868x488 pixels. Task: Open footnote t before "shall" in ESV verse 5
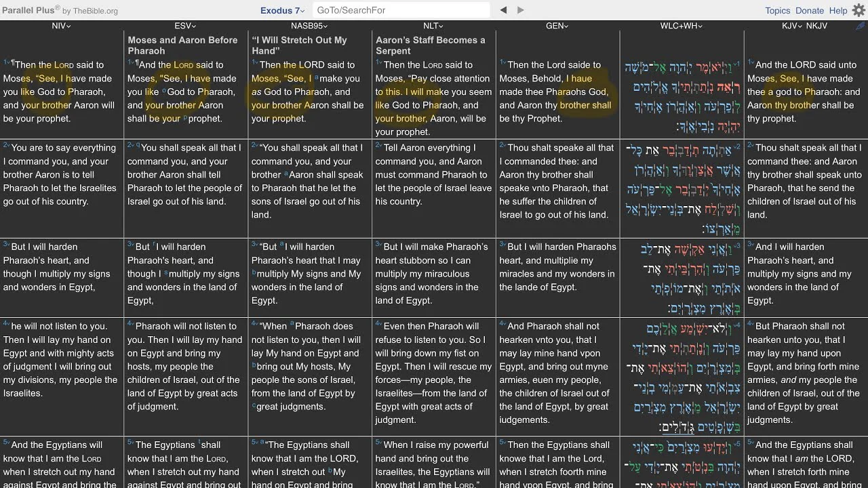(199, 443)
